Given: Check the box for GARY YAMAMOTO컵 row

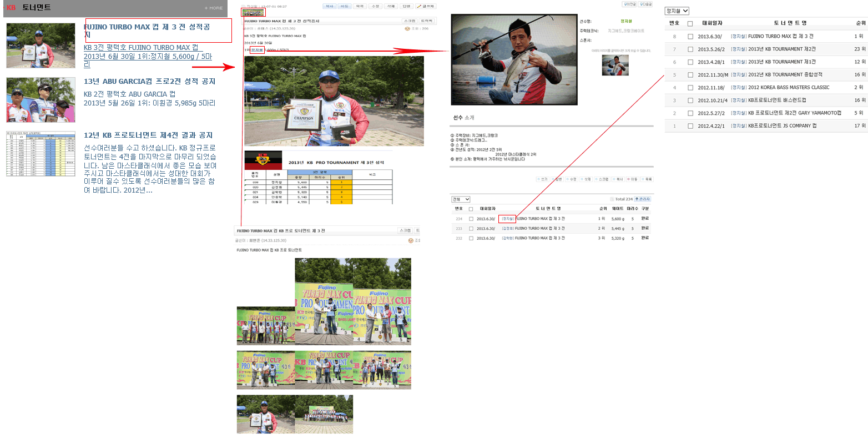Looking at the screenshot, I should pyautogui.click(x=690, y=113).
